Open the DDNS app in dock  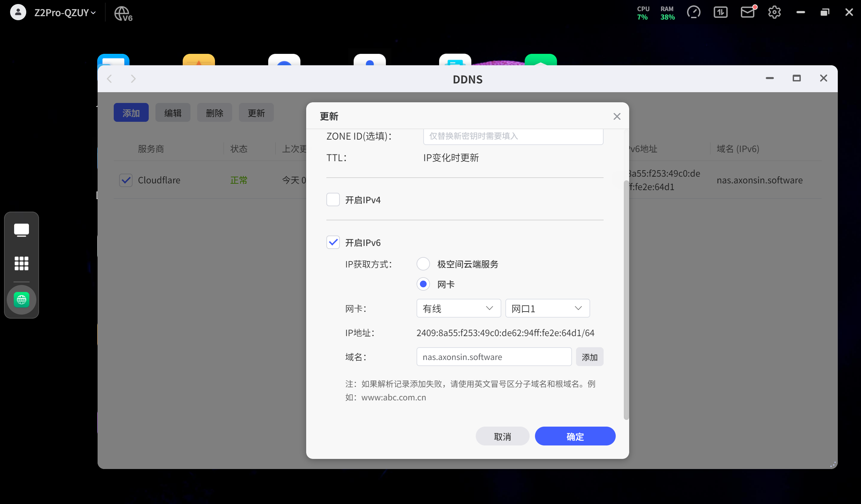click(x=21, y=300)
